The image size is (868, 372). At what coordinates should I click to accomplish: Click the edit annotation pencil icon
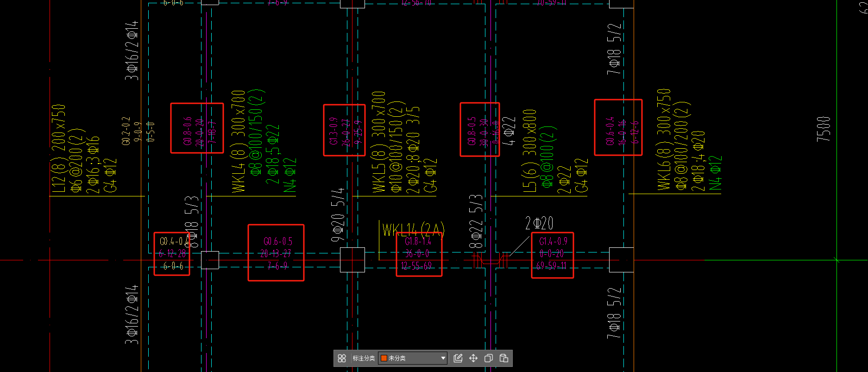pos(458,358)
